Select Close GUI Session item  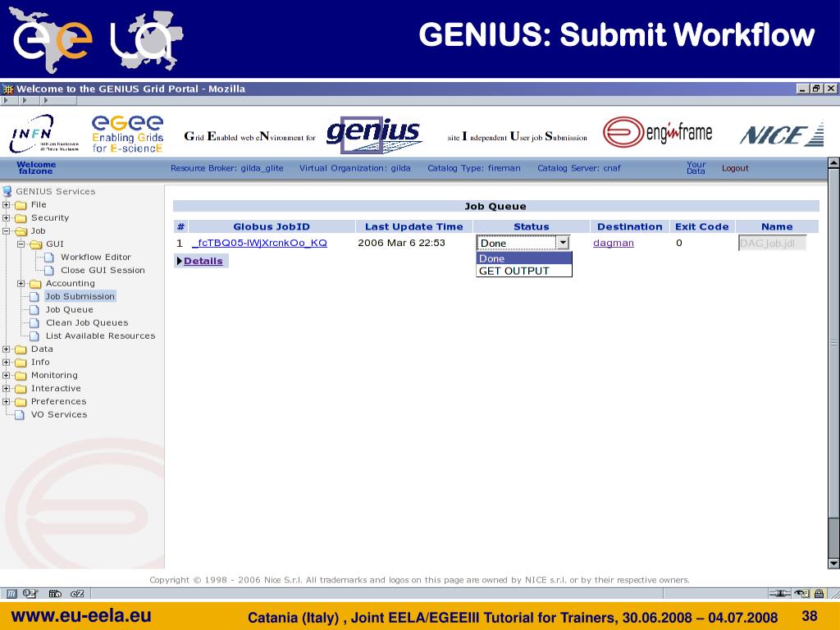(x=103, y=270)
